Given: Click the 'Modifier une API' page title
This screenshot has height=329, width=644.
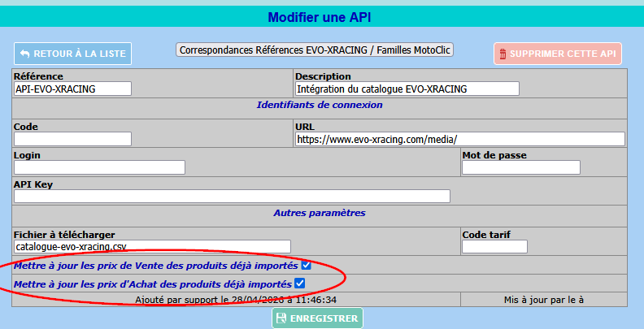Looking at the screenshot, I should 321,17.
